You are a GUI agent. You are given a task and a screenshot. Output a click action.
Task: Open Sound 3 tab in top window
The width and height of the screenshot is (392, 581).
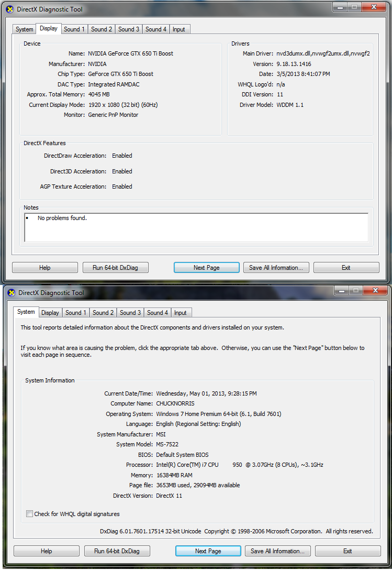(128, 29)
